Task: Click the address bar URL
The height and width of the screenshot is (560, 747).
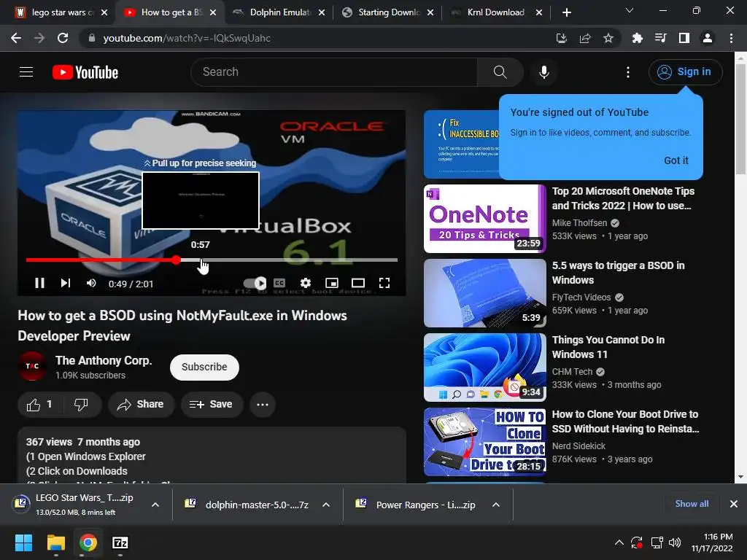Action: click(187, 38)
